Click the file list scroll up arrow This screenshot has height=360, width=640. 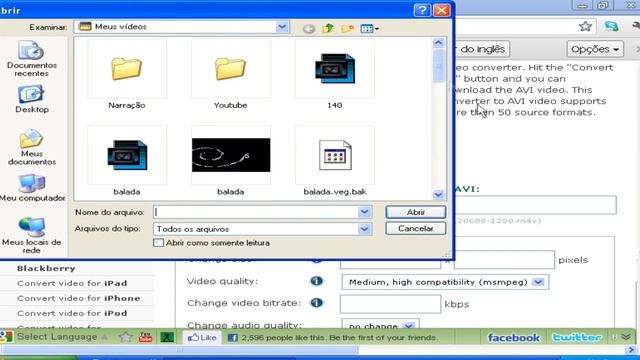pos(438,43)
